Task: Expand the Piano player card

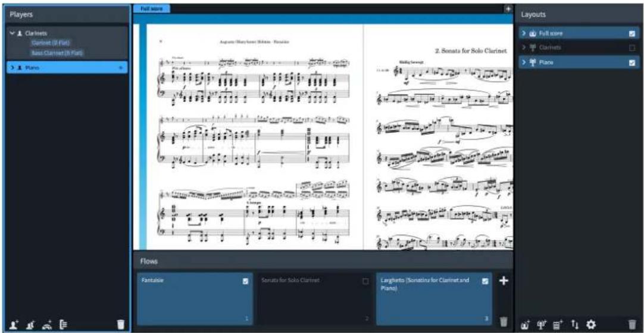Action: (x=12, y=67)
